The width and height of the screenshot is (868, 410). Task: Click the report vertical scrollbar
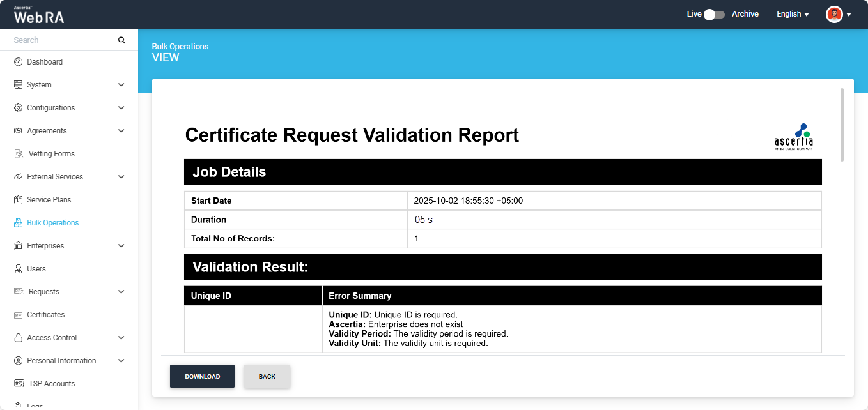coord(842,125)
